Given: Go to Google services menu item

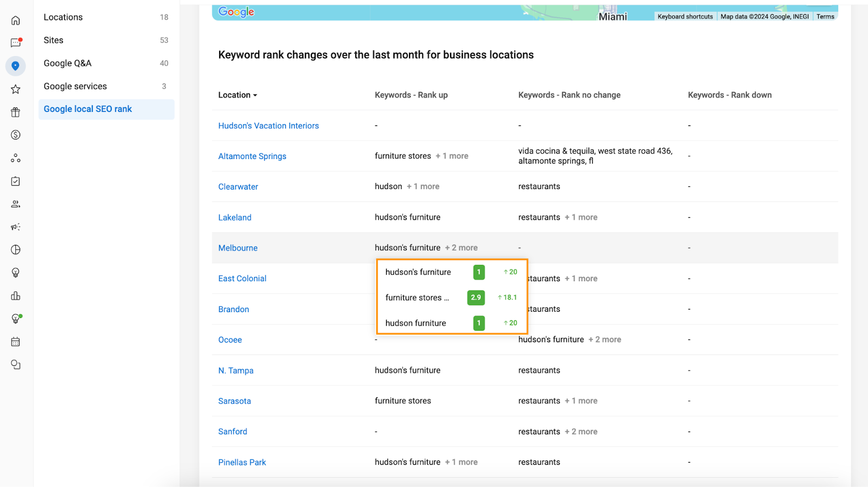Looking at the screenshot, I should [x=106, y=86].
